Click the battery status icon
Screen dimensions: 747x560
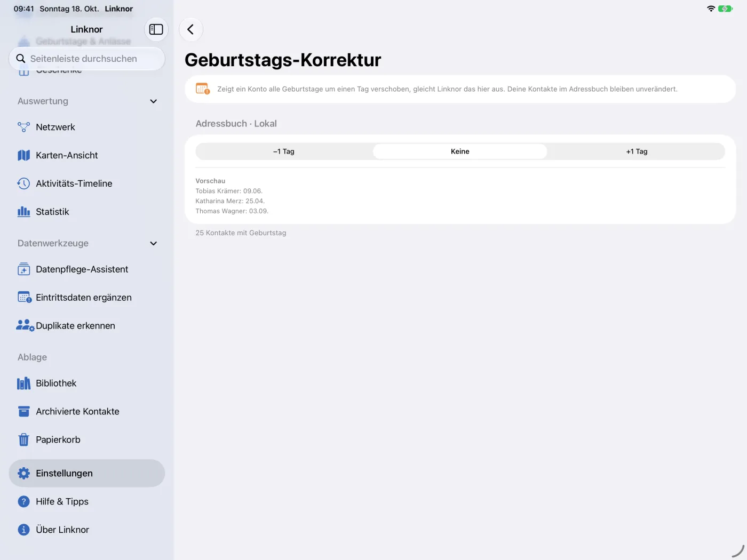(x=725, y=9)
